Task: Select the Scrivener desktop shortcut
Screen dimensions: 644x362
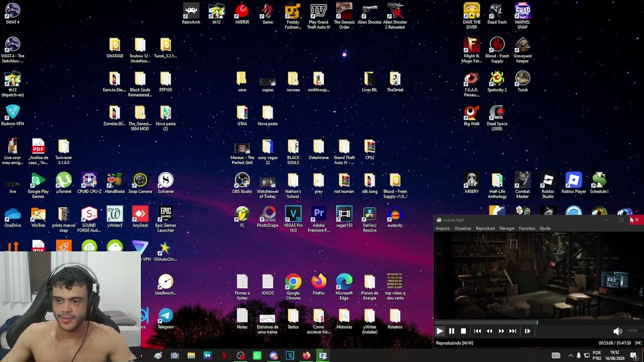Action: (x=166, y=184)
